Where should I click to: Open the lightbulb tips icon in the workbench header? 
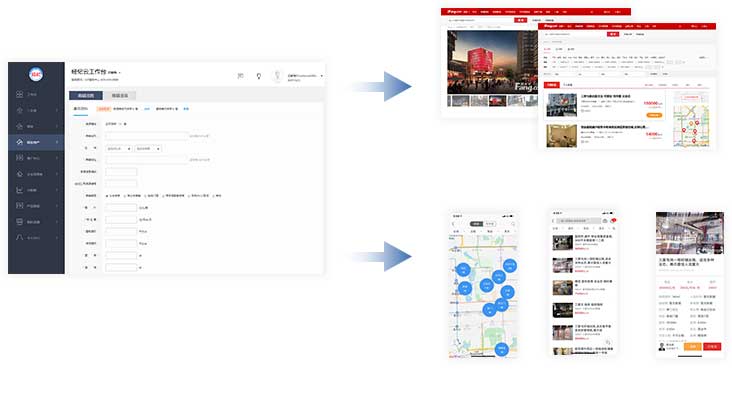click(x=259, y=76)
